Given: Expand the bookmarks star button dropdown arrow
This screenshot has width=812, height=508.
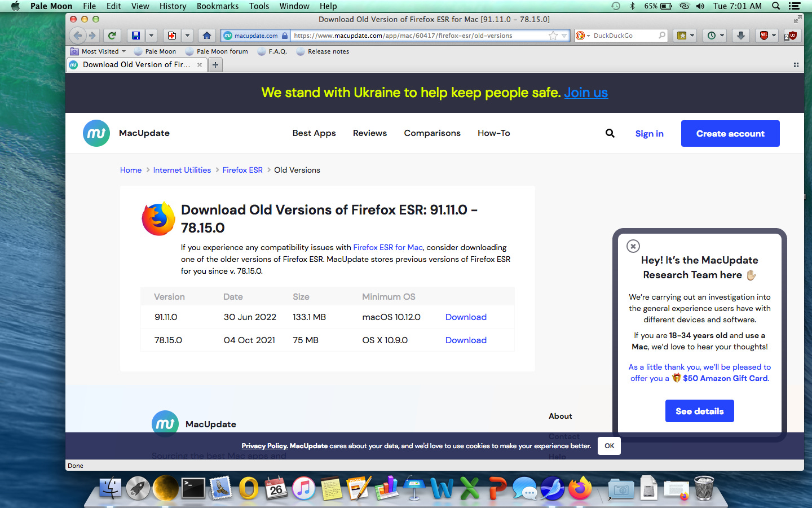Looking at the screenshot, I should pyautogui.click(x=692, y=36).
